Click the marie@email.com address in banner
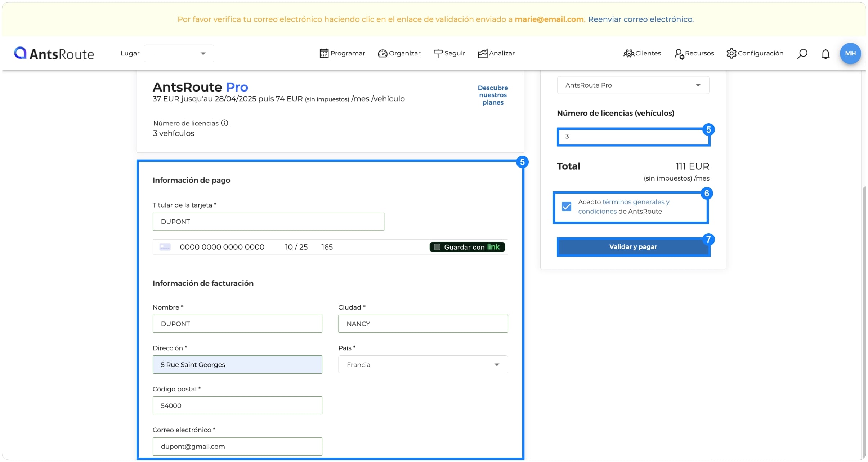Image resolution: width=868 pixels, height=462 pixels. [x=549, y=19]
